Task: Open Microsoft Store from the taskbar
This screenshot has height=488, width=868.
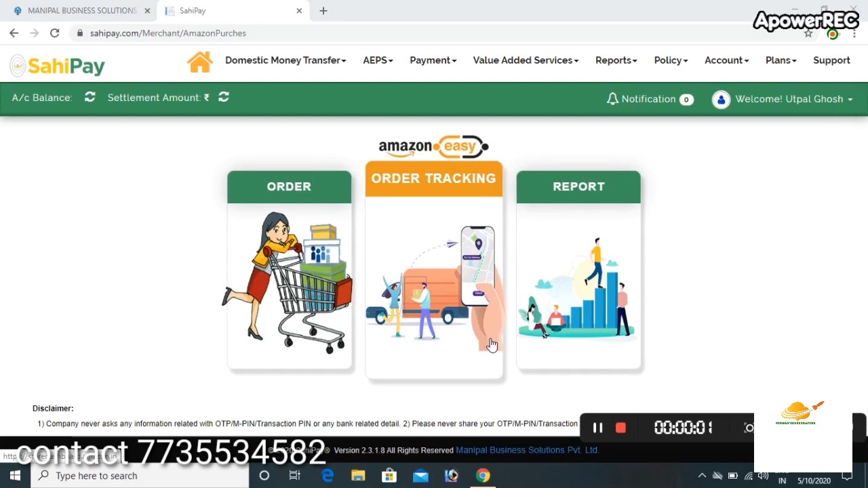Action: [x=389, y=476]
